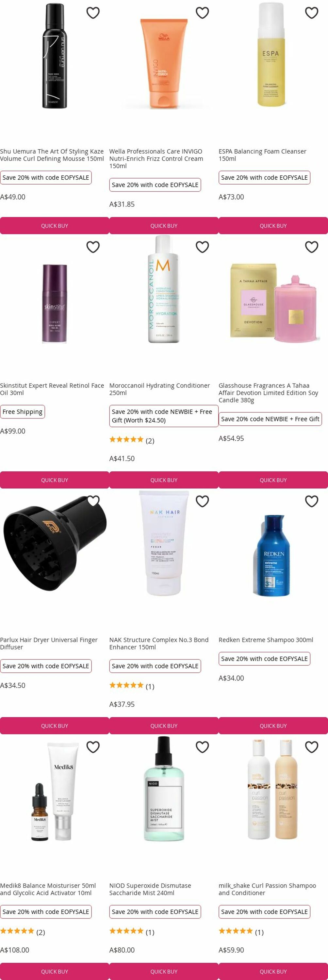Screen dimensions: 328x980
Task: Add Glasshouse Devotion candle to wishlist
Action: click(312, 247)
